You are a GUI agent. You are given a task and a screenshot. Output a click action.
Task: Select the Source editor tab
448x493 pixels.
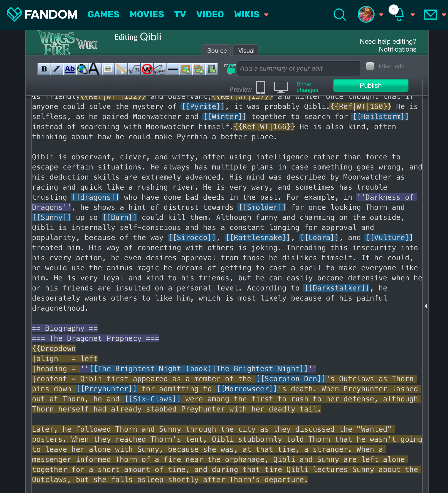217,51
